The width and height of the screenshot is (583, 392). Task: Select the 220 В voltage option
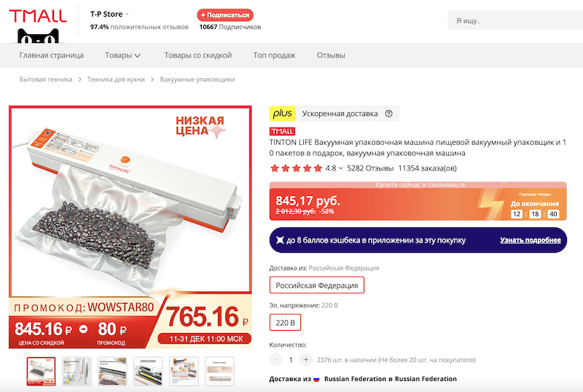[285, 323]
